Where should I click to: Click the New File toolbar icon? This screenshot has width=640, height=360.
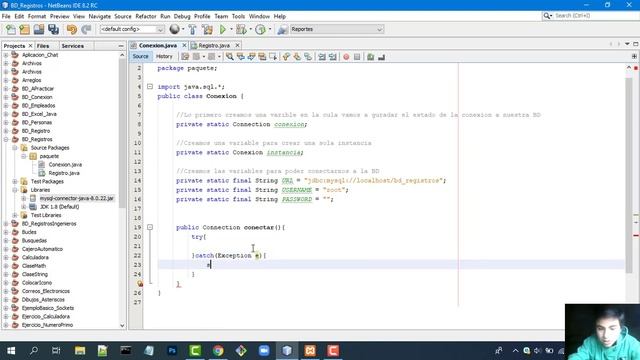coord(11,29)
